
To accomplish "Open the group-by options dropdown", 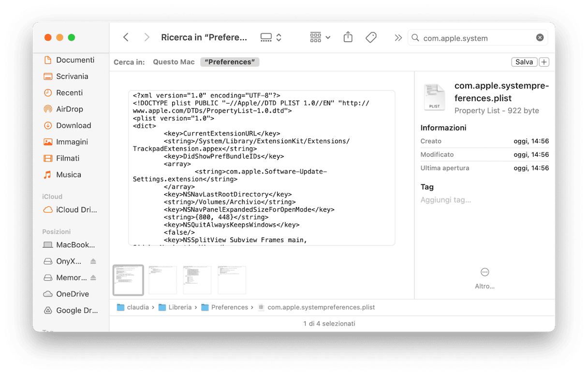I will click(x=320, y=37).
